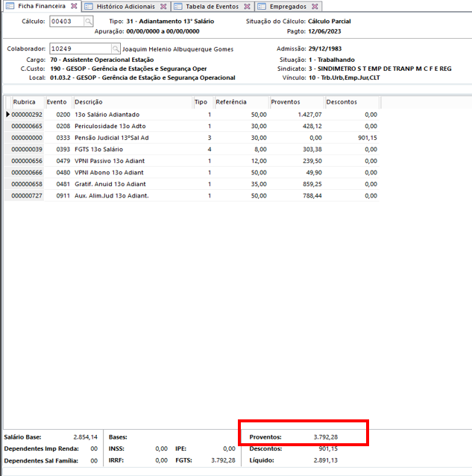Close the Histórico Adicionais tab

tap(163, 7)
